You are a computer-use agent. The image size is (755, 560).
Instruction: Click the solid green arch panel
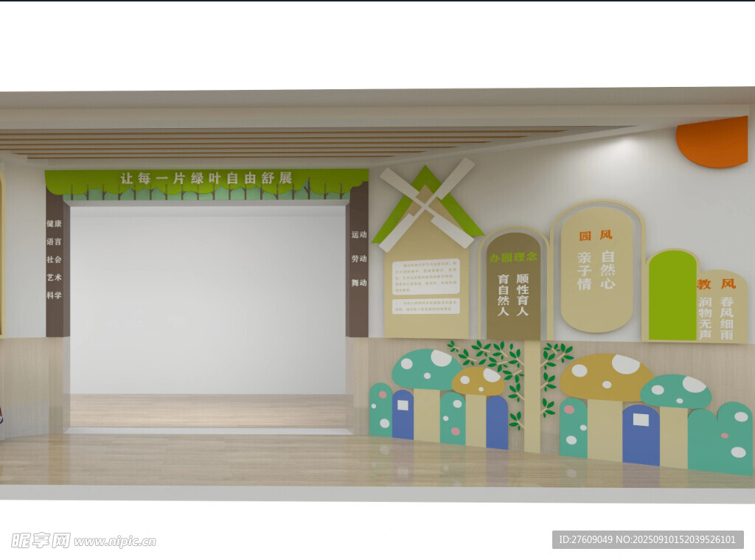coord(672,295)
